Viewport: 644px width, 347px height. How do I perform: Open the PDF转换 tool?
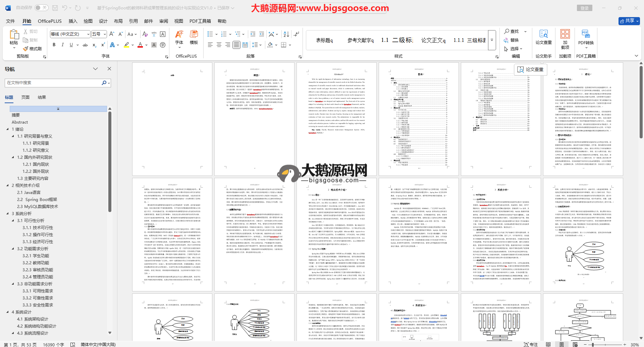tap(586, 38)
